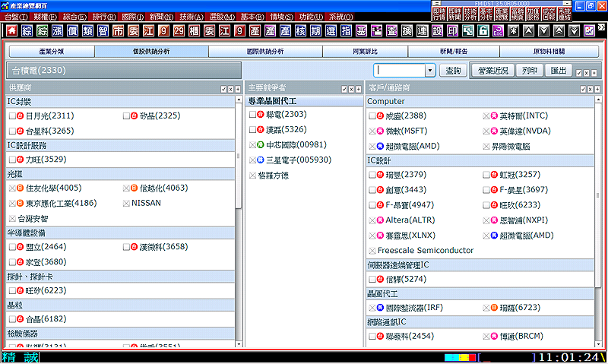Click the 智 toolbar icon

(103, 30)
